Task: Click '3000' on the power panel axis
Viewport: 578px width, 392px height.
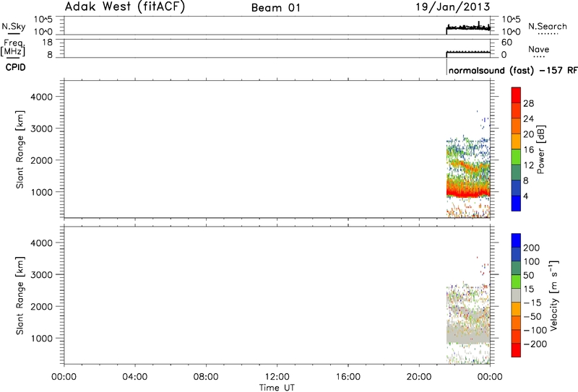Action: [42, 129]
